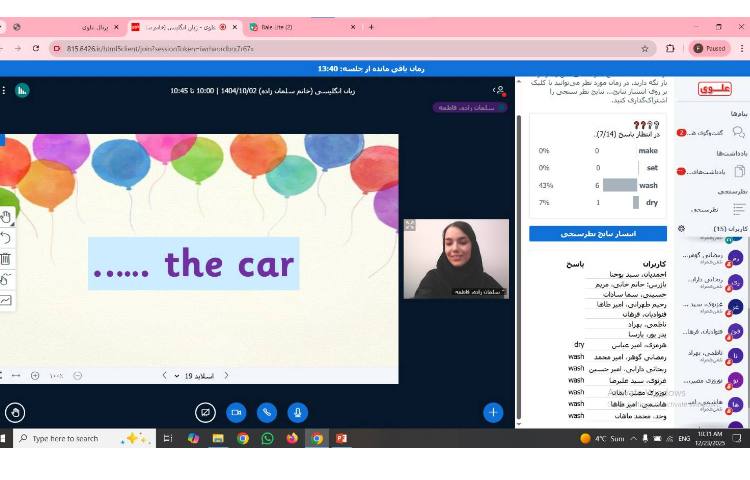Select the hand pan tool in whiteboard toolbar
This screenshot has height=480, width=750.
click(x=6, y=217)
